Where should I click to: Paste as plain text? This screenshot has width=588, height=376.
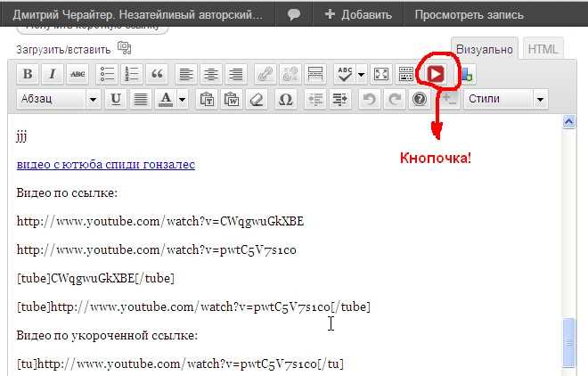click(x=207, y=99)
